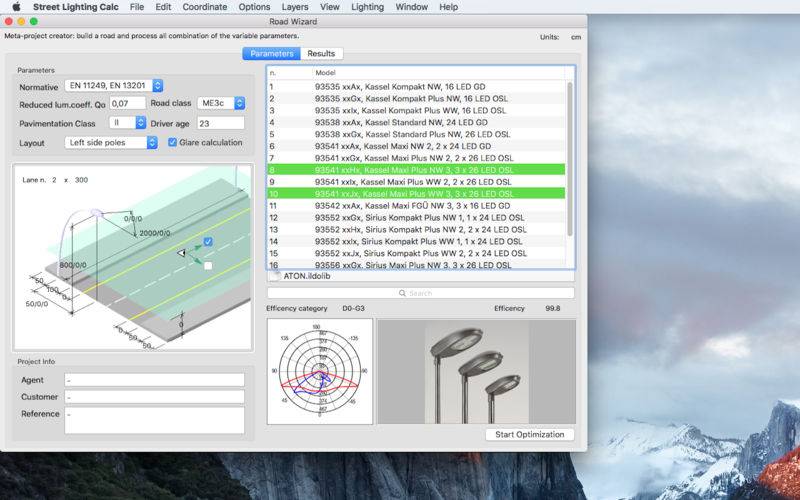Select row 7 Kassel Maxi Plus NW 2
The height and width of the screenshot is (500, 800).
click(416, 158)
